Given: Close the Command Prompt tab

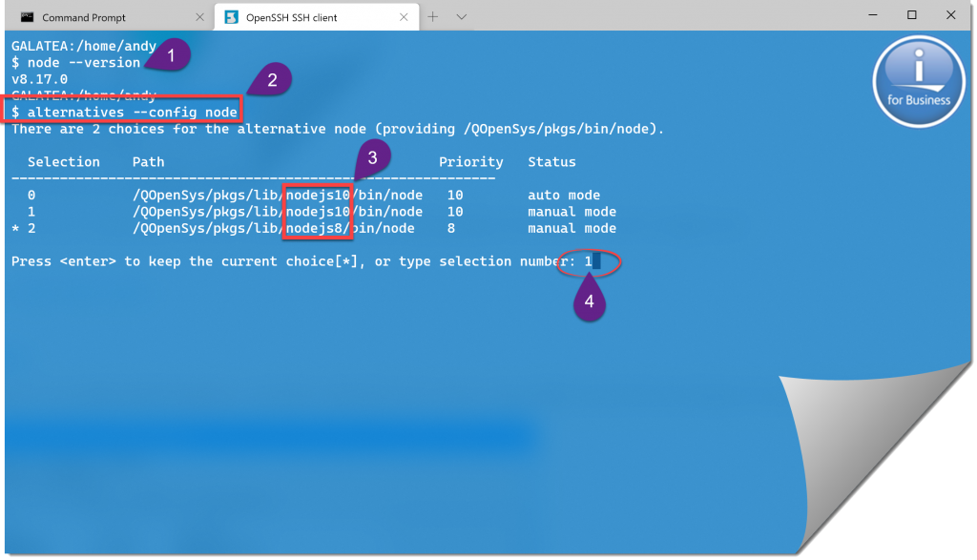Looking at the screenshot, I should click(198, 17).
